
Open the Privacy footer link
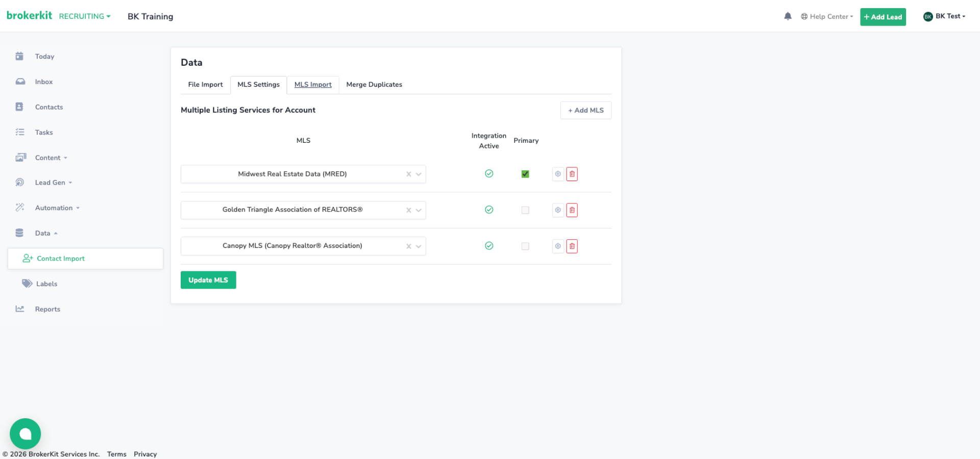[x=145, y=454]
